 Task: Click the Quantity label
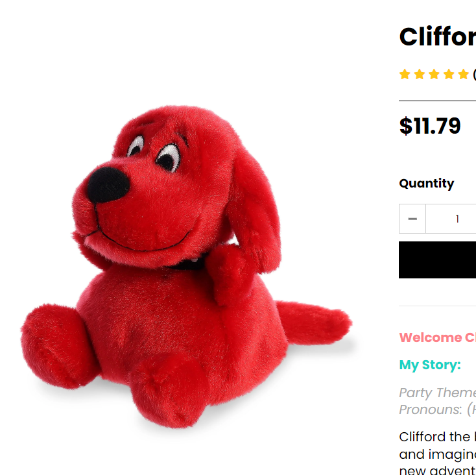coord(427,184)
